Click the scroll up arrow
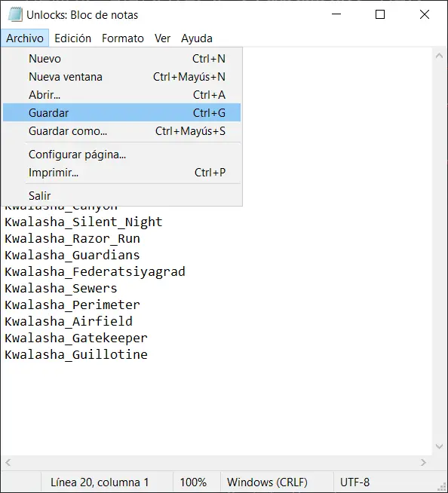 point(439,56)
